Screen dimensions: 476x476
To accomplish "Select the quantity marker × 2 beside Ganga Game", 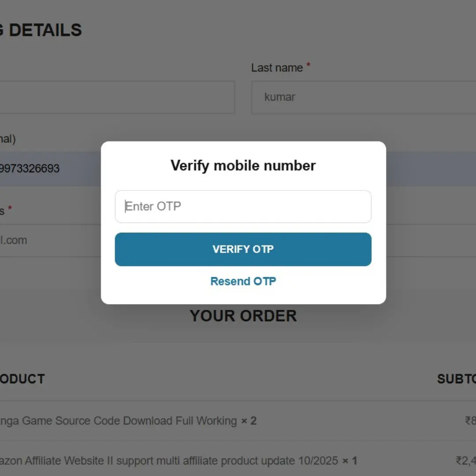I will (x=250, y=421).
